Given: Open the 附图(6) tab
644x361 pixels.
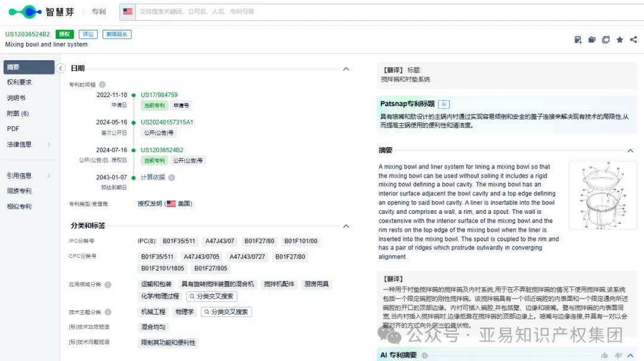Looking at the screenshot, I should pyautogui.click(x=24, y=113).
